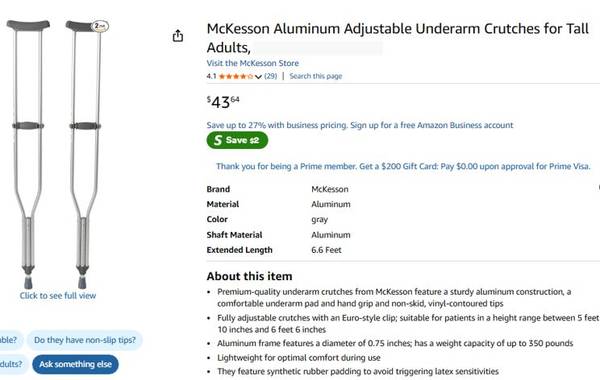Visit the McKesson Store link
600x380 pixels.
253,63
